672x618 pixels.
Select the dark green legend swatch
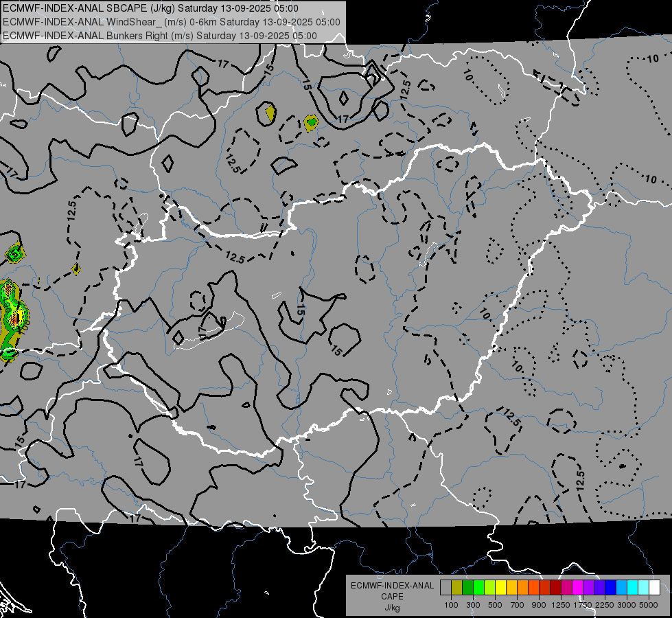coord(467,588)
